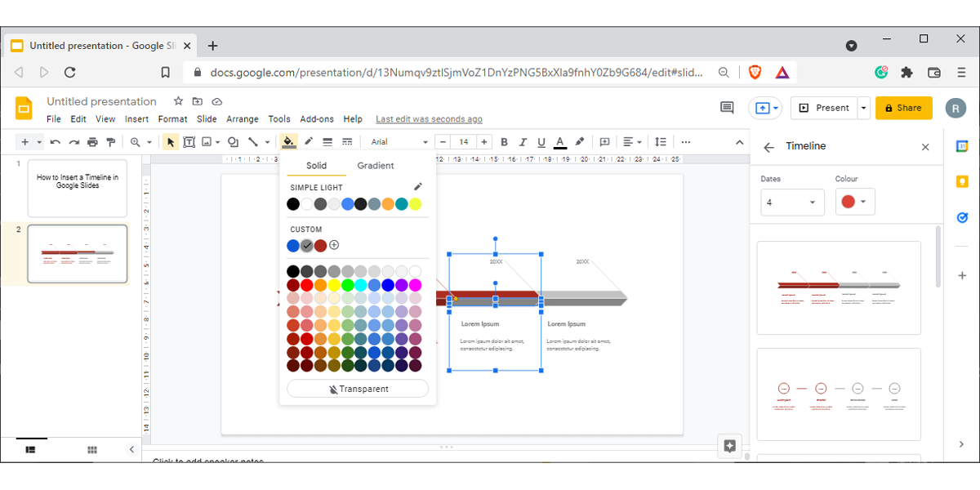Open the Insert menu

tap(137, 119)
